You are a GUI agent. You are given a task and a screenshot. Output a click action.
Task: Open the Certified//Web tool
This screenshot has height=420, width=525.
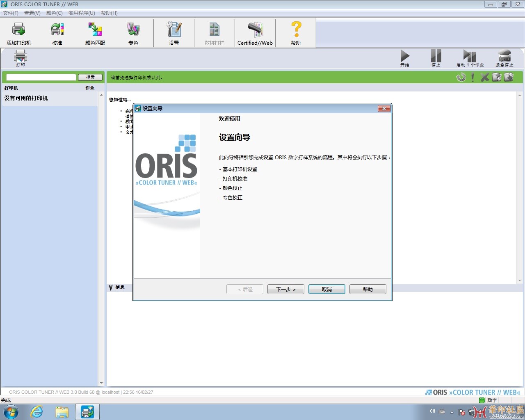click(255, 33)
